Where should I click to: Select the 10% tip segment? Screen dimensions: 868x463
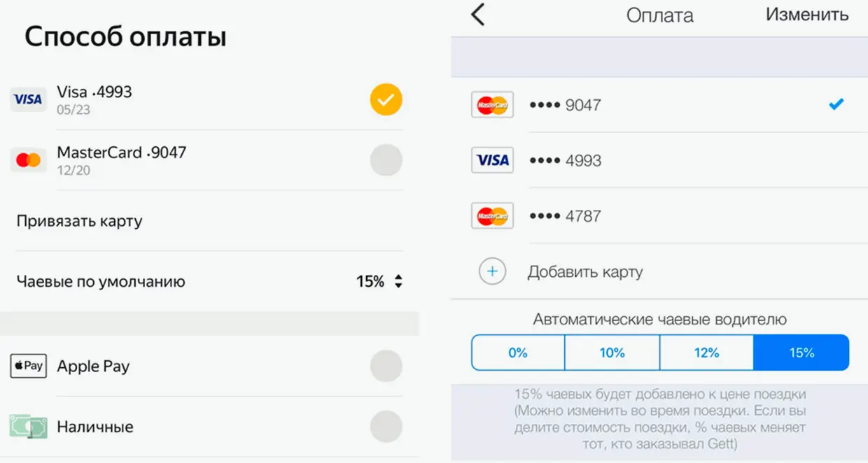click(612, 352)
